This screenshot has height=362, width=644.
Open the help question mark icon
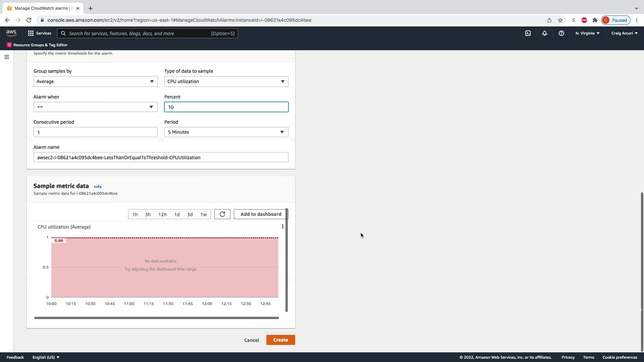click(x=561, y=33)
